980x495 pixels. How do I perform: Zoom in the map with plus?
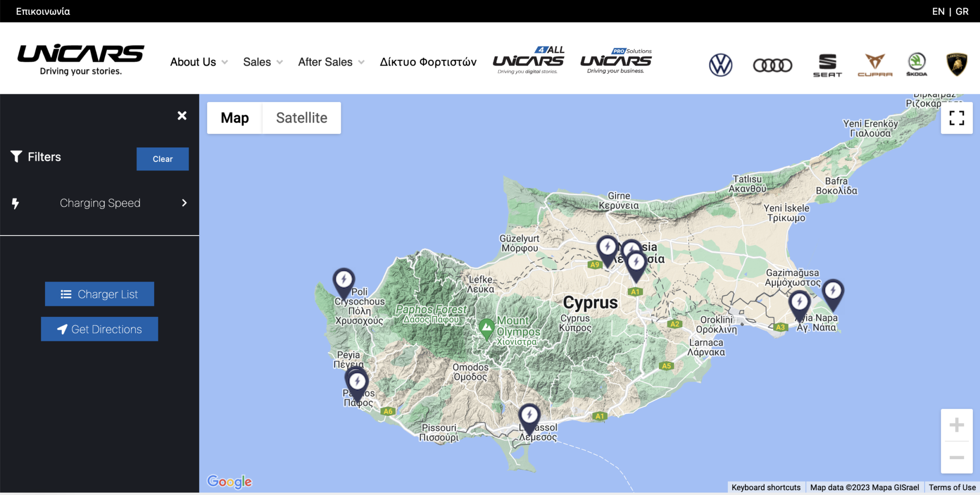(x=956, y=425)
